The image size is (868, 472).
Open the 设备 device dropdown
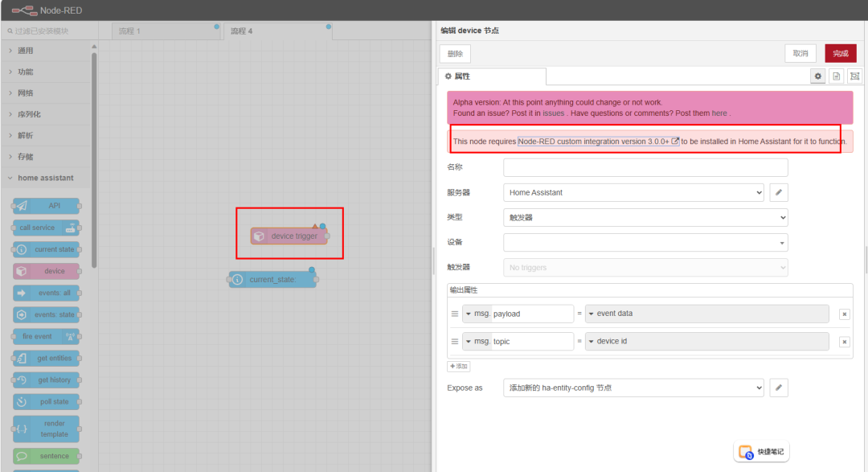pyautogui.click(x=645, y=243)
